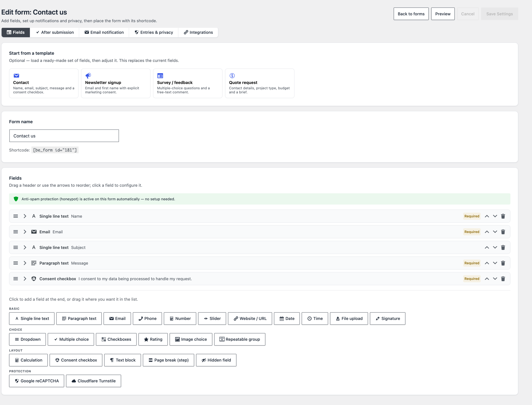Viewport: 532px width, 405px height.
Task: Delete the Name field with trash icon
Action: click(x=503, y=216)
